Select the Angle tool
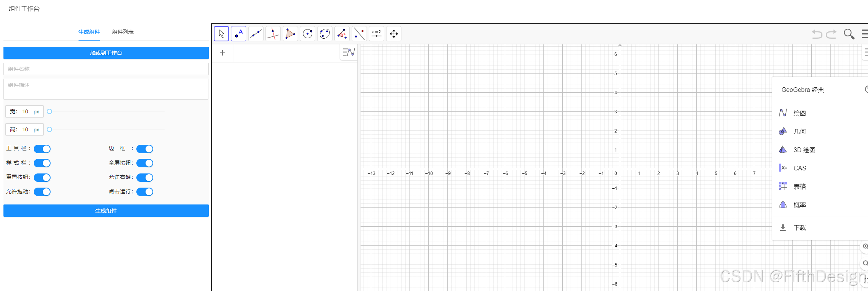Screen dimensions: 868x291 342,34
